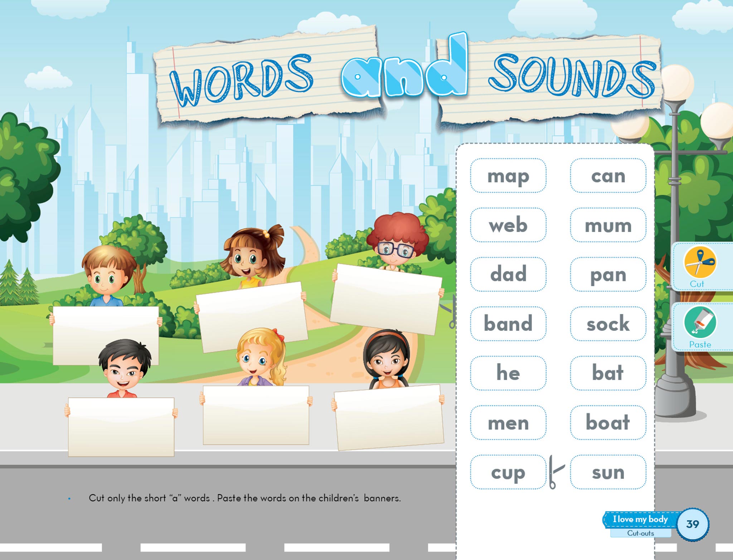Select the 'boat' word card

click(608, 423)
